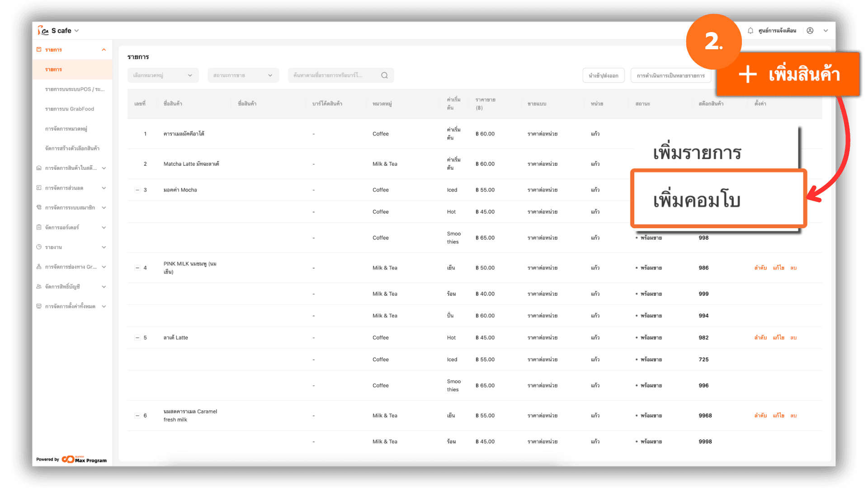Open the user account profile icon

tap(810, 31)
